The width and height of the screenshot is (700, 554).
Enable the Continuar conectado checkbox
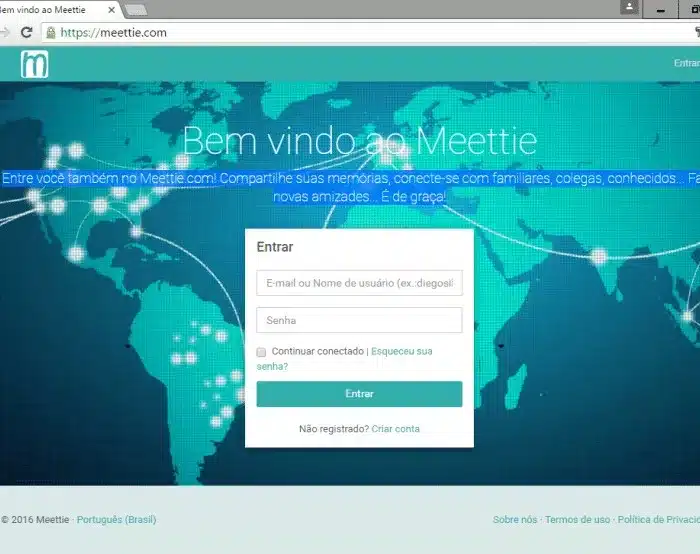point(262,352)
